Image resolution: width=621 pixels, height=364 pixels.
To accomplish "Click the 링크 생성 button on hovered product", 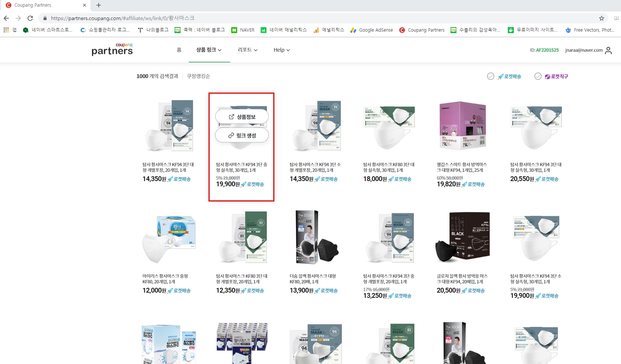I will pos(242,135).
